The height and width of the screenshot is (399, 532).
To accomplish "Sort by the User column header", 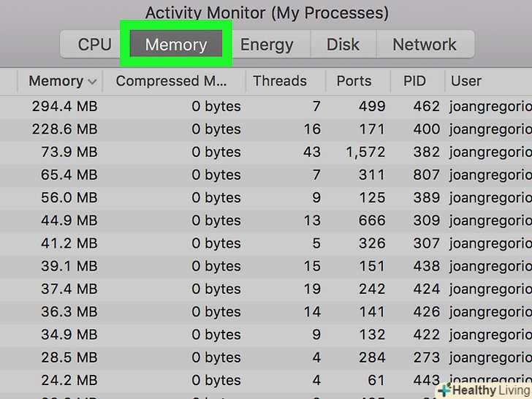I will [466, 81].
